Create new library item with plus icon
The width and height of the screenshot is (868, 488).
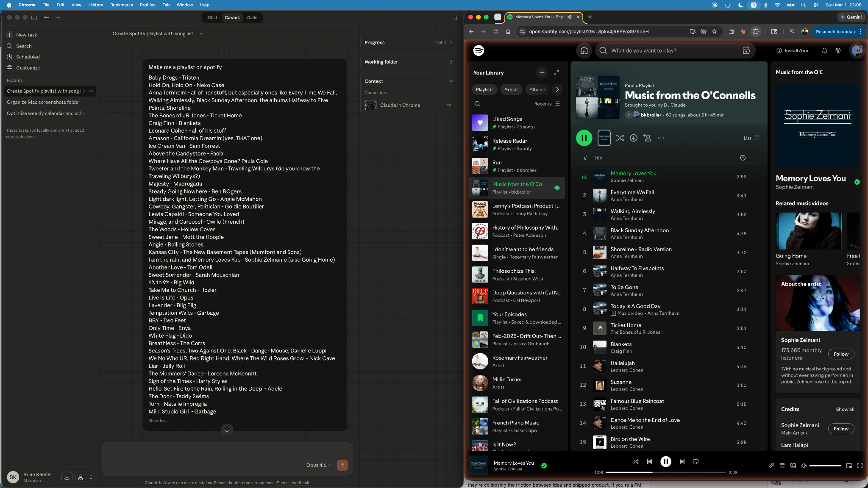(x=542, y=73)
